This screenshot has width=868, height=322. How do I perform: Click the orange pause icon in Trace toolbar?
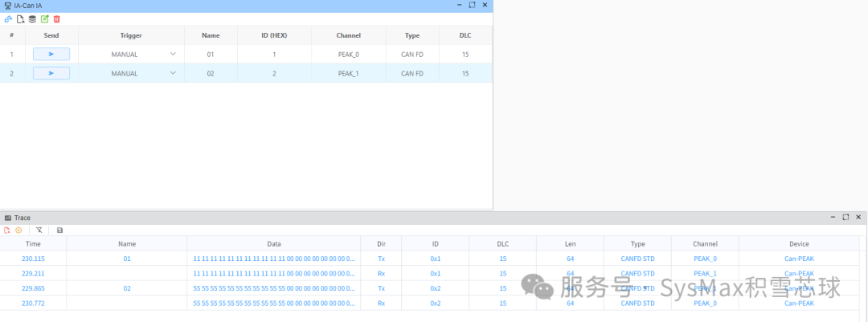pos(18,230)
